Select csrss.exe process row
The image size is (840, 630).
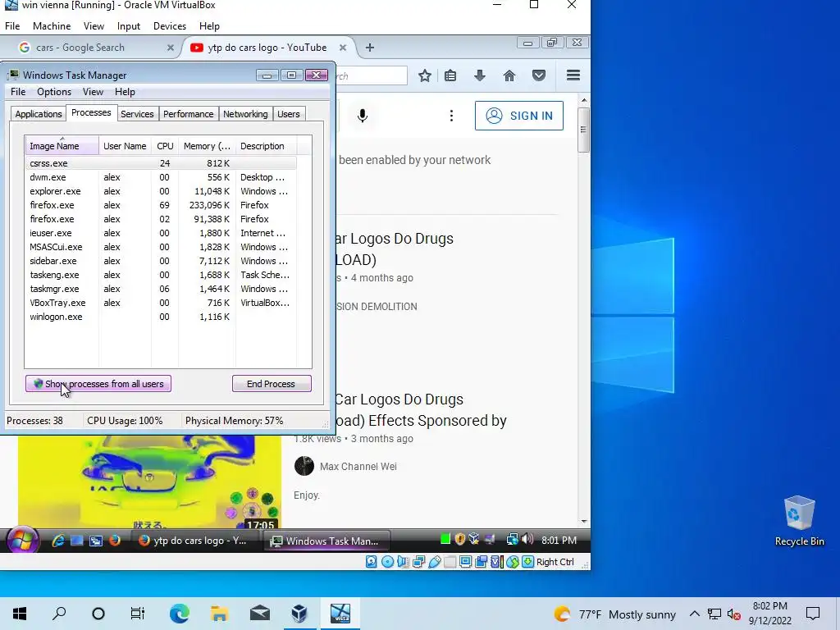tap(161, 163)
